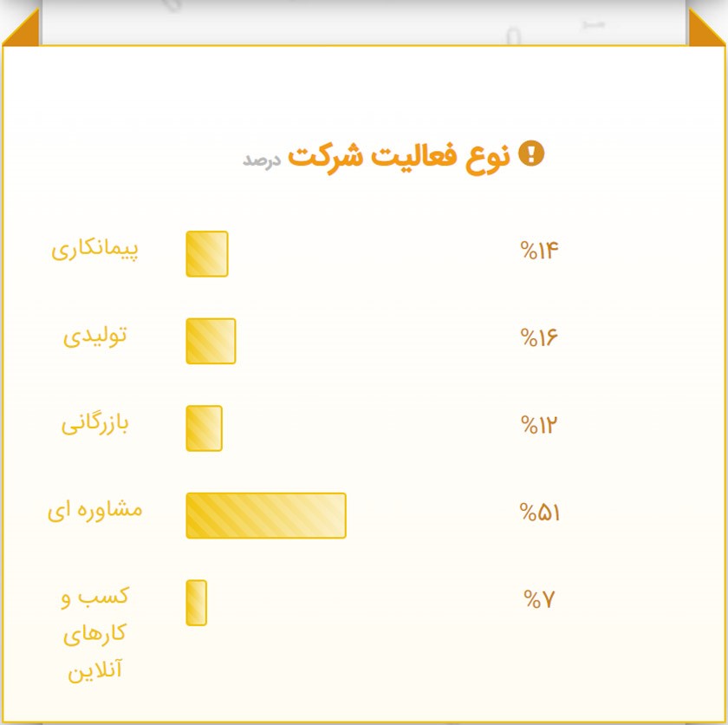This screenshot has width=728, height=725.
Task: Click the %۱۶ percentage value
Action: pyautogui.click(x=539, y=337)
